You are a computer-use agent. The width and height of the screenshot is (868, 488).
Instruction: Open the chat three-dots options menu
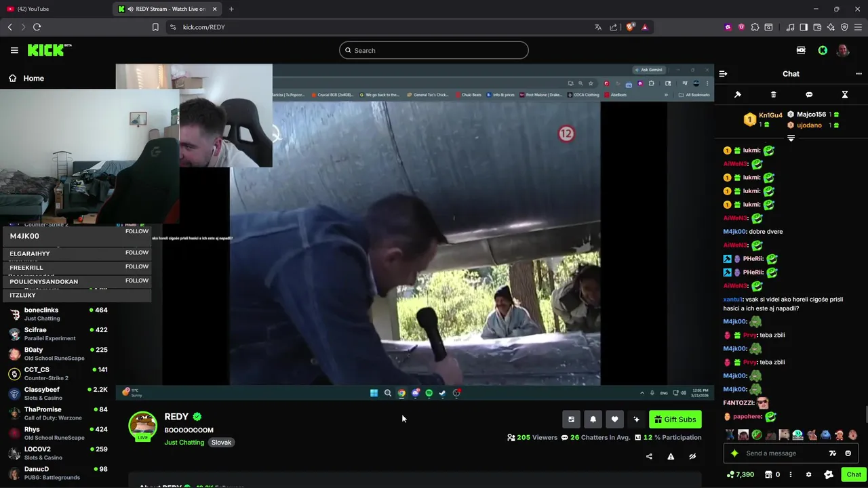859,74
